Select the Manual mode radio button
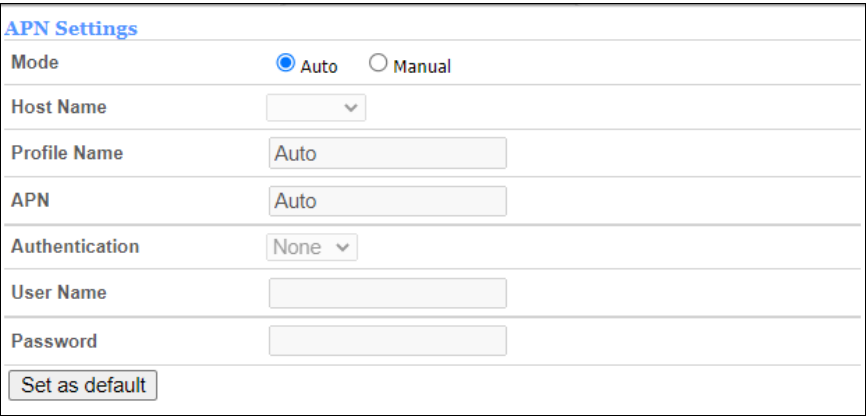868x418 pixels. point(377,64)
